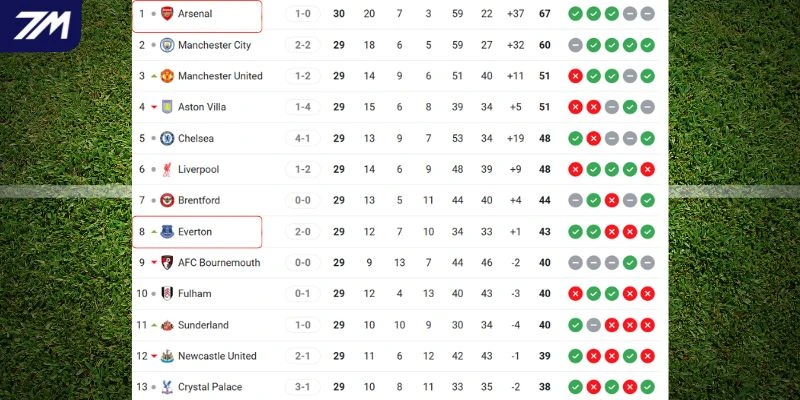Select the Everton crest icon
Image resolution: width=800 pixels, height=400 pixels.
click(x=167, y=232)
